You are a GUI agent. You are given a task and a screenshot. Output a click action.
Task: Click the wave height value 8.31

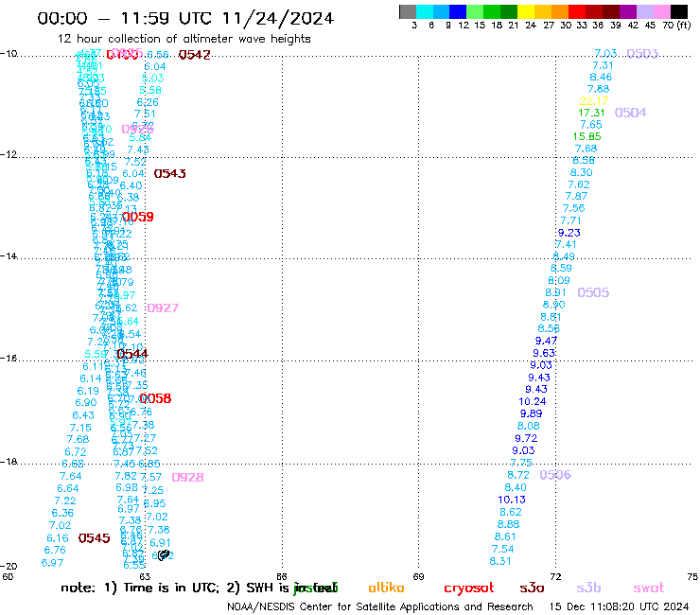point(500,561)
